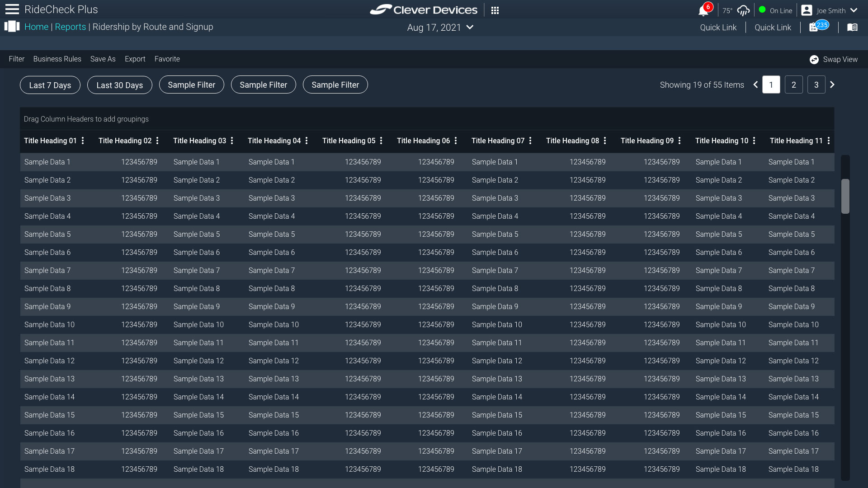Open Title Heading 10 column options menu
Viewport: 868px width, 488px height.
(x=754, y=141)
